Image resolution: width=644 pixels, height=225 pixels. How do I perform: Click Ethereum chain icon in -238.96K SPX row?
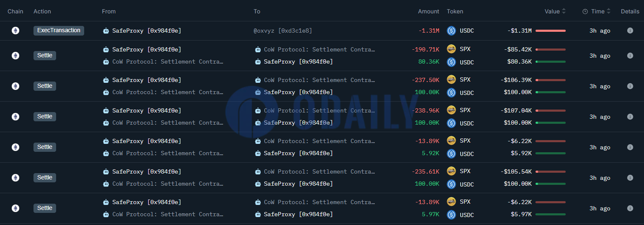point(15,117)
